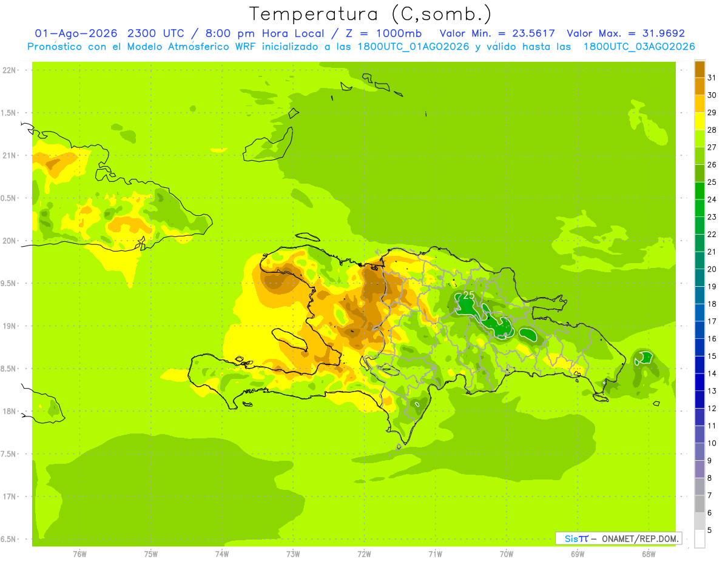The width and height of the screenshot is (728, 562).
Task: Select the date '01-Ago-2026' in the header
Action: click(x=75, y=33)
